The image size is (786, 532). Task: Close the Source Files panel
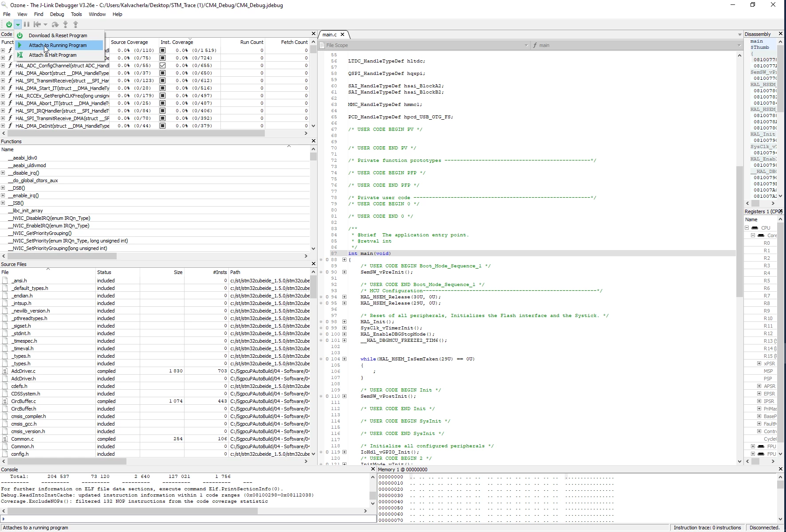pyautogui.click(x=314, y=264)
